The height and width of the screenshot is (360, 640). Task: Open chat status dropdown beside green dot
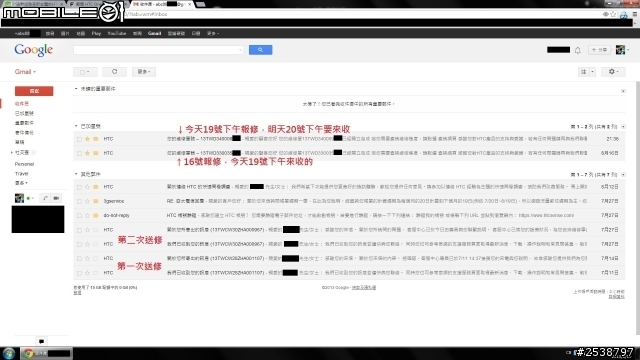[x=32, y=199]
